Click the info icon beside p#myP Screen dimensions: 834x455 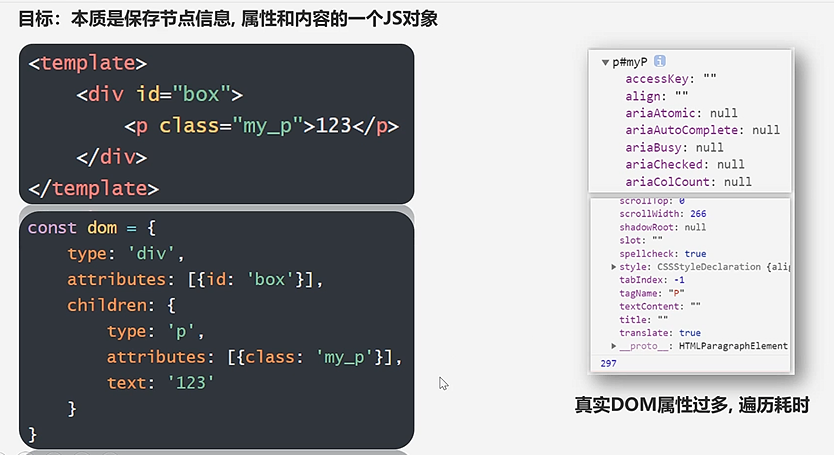pos(660,61)
